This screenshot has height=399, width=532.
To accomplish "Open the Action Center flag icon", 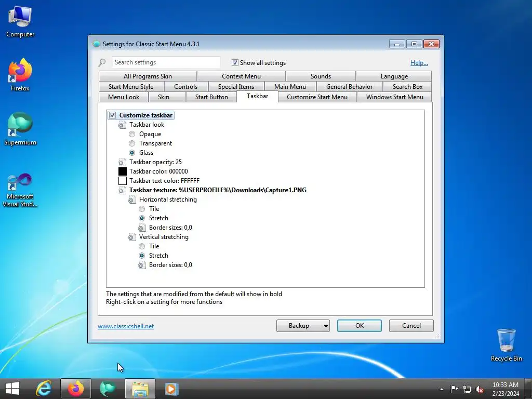I will [x=454, y=389].
